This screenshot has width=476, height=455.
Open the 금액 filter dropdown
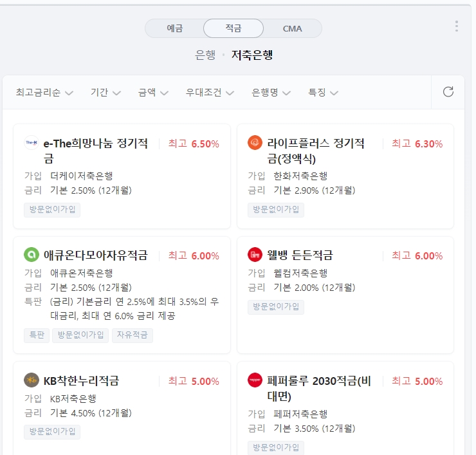point(153,92)
